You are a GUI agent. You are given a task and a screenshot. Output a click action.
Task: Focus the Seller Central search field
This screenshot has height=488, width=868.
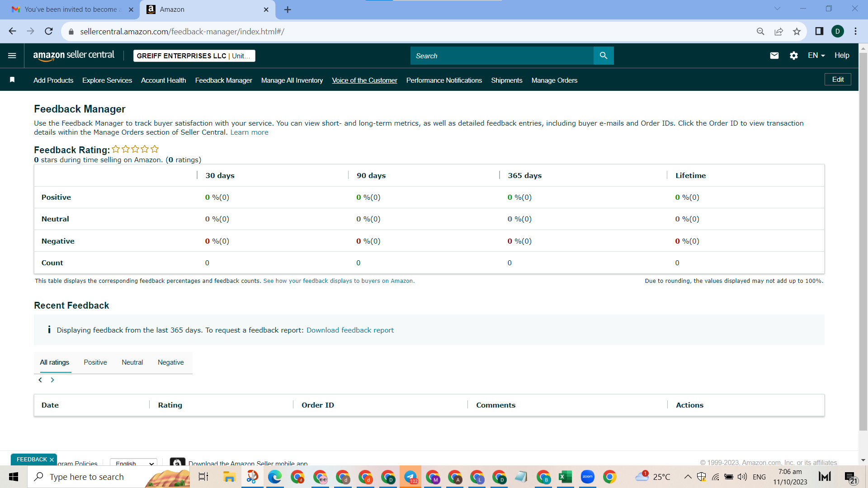point(502,56)
